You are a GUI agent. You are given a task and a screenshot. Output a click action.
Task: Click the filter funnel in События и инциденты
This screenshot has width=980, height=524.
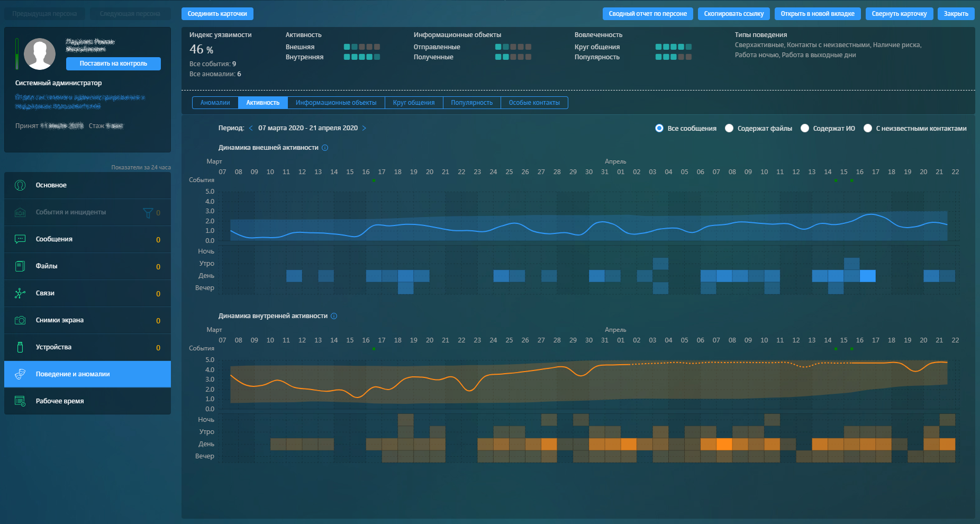click(x=148, y=213)
